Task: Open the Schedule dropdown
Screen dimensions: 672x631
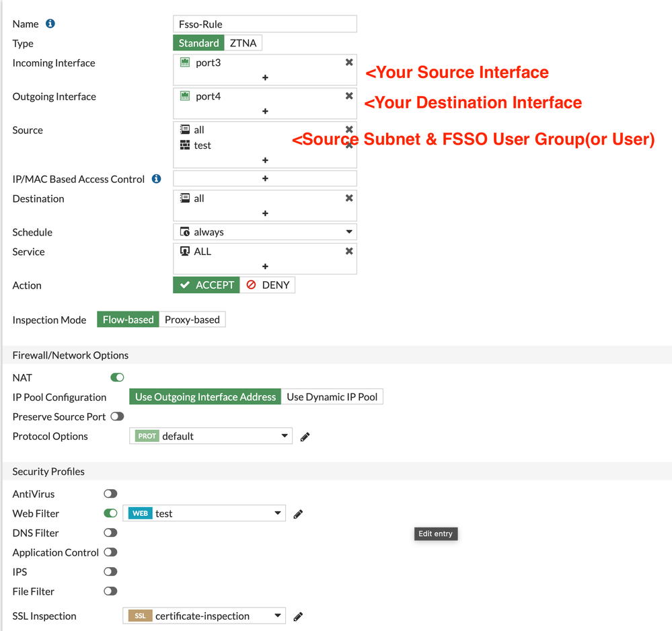Action: [x=265, y=232]
